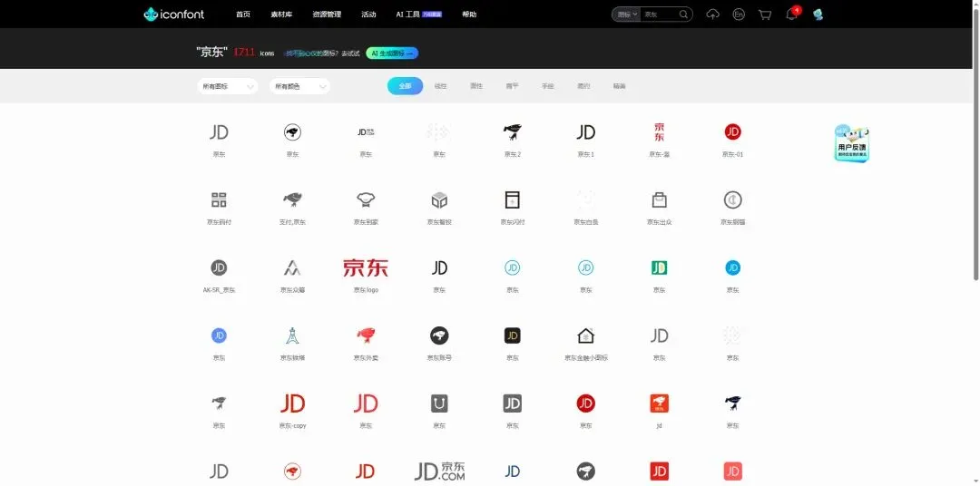Open the user avatar in header

coord(818,14)
